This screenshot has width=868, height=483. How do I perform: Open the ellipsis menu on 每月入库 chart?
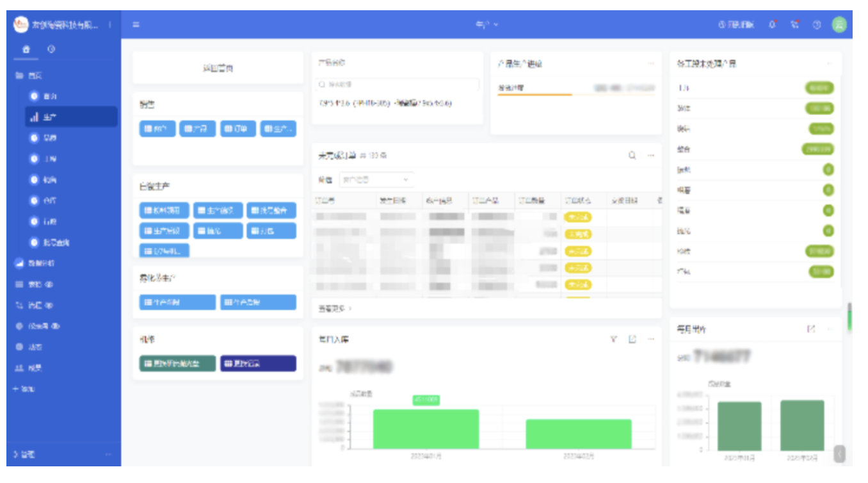[651, 339]
